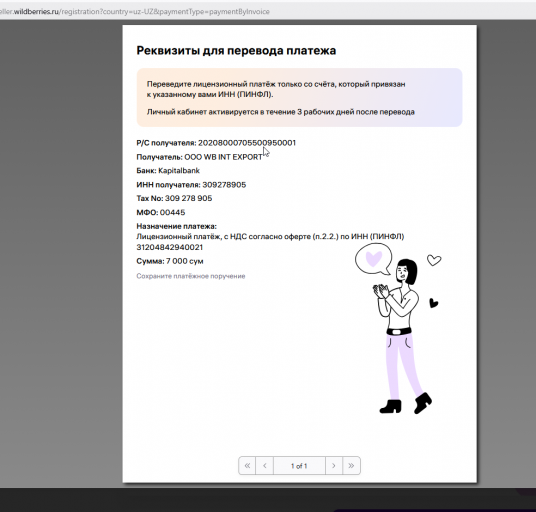Jump to last page using double-right arrow
This screenshot has height=512, width=536.
point(351,466)
